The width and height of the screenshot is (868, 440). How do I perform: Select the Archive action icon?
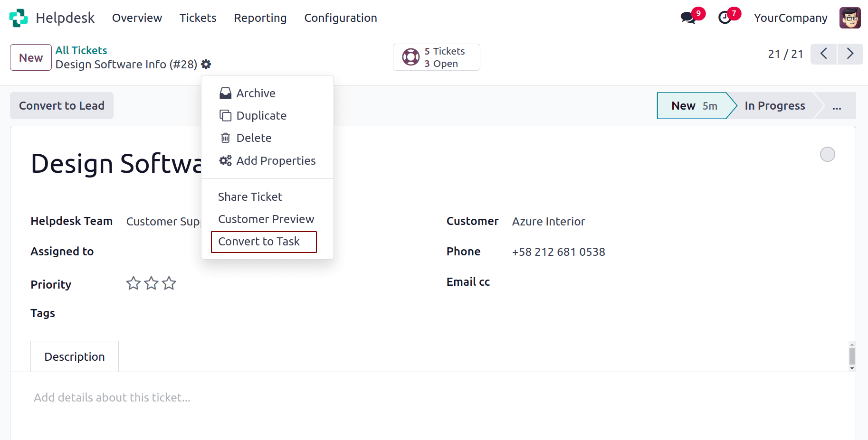225,93
